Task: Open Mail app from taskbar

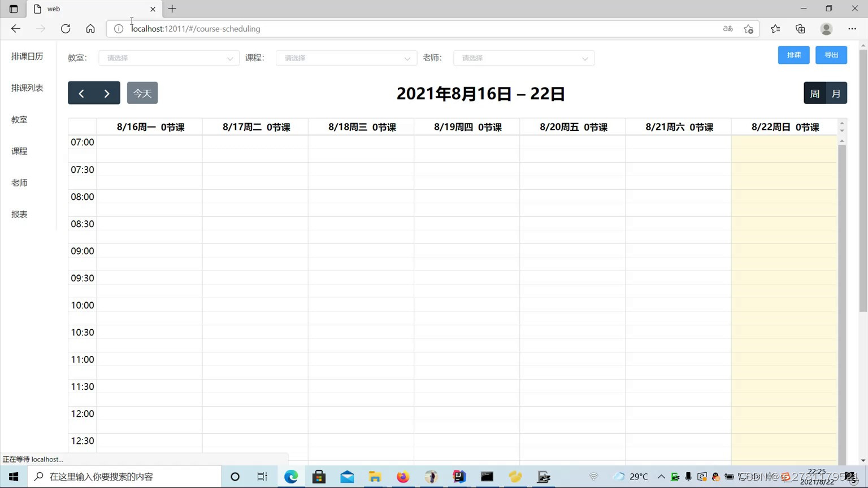Action: (x=347, y=477)
